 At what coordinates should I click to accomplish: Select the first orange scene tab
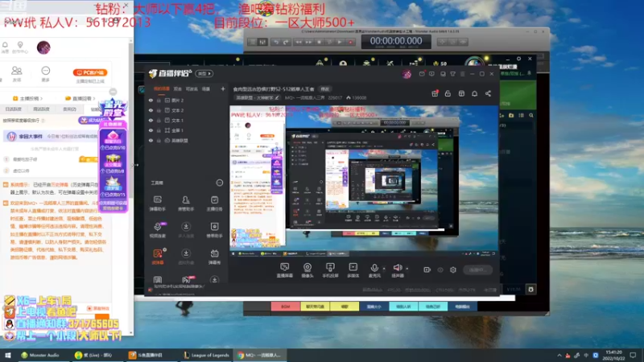pyautogui.click(x=162, y=88)
